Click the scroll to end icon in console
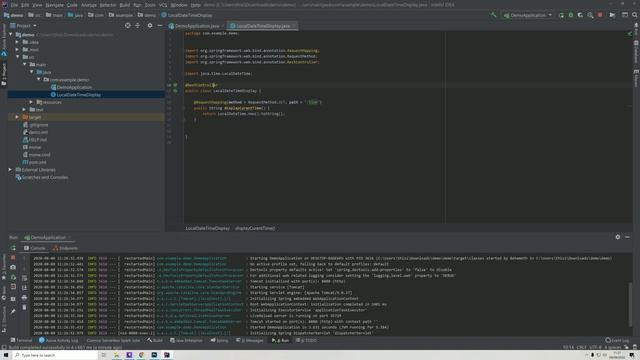 click(24, 288)
